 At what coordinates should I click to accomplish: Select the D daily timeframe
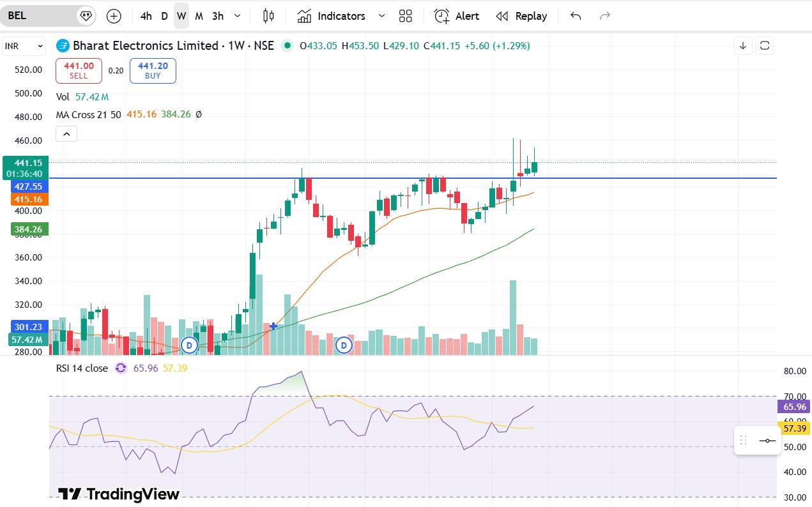click(x=164, y=16)
